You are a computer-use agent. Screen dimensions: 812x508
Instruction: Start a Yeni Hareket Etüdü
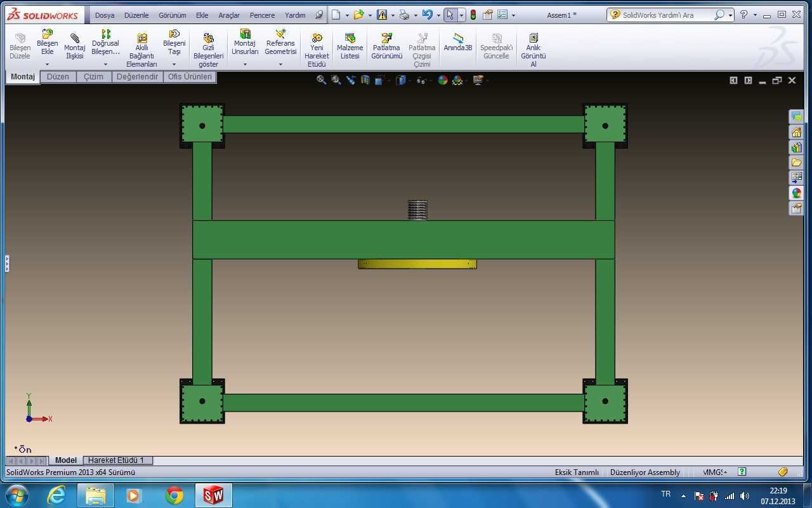[x=317, y=50]
